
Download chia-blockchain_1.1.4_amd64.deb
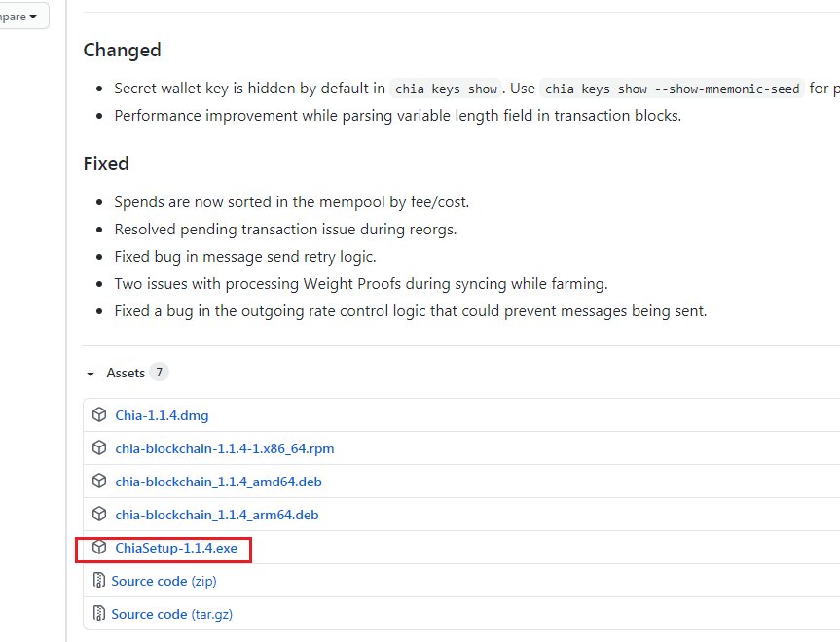(219, 481)
